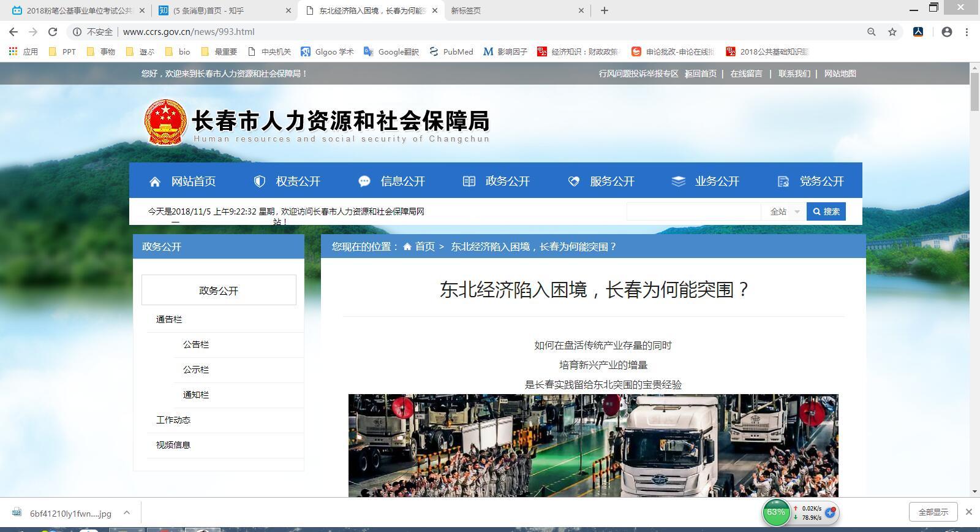Viewport: 980px width, 532px height.
Task: Click the national emblem logo
Action: click(165, 122)
